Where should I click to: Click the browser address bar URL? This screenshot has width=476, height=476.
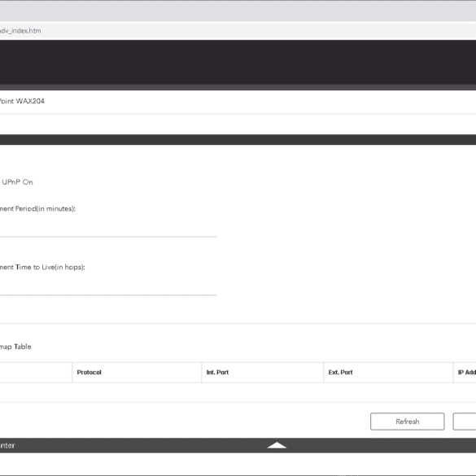pyautogui.click(x=20, y=31)
